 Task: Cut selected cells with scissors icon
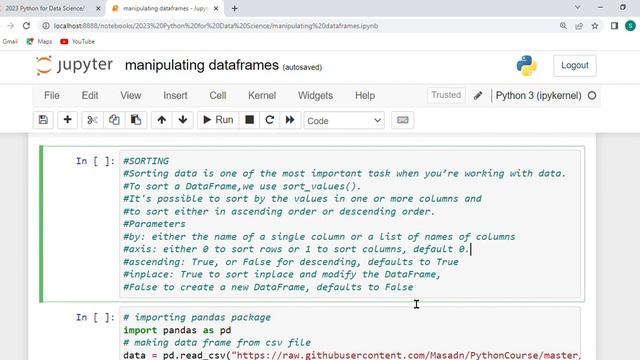(92, 120)
